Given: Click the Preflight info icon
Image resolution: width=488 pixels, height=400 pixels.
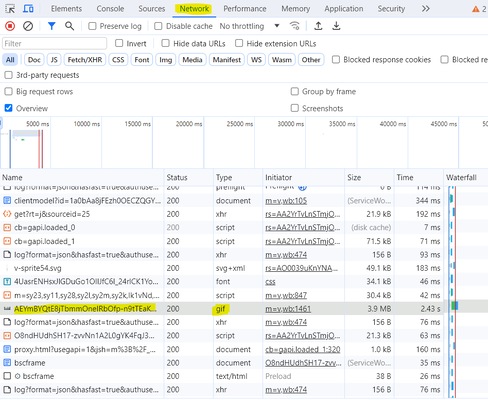Looking at the screenshot, I should 302,188.
